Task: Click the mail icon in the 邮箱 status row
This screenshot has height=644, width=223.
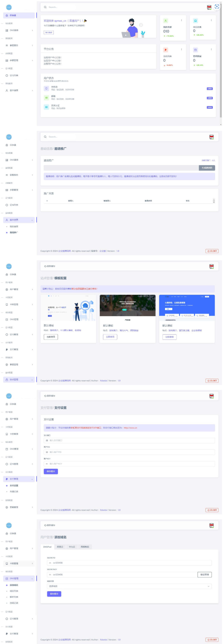Action: (46, 98)
